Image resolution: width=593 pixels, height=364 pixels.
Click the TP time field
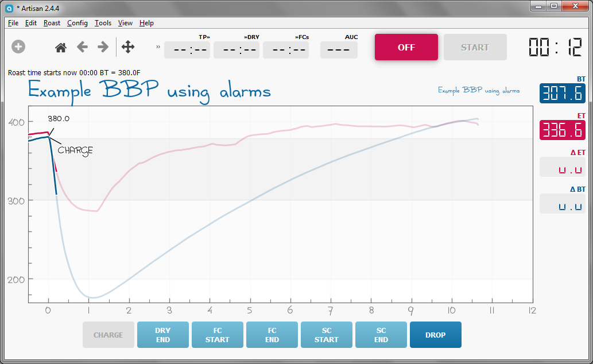(187, 50)
